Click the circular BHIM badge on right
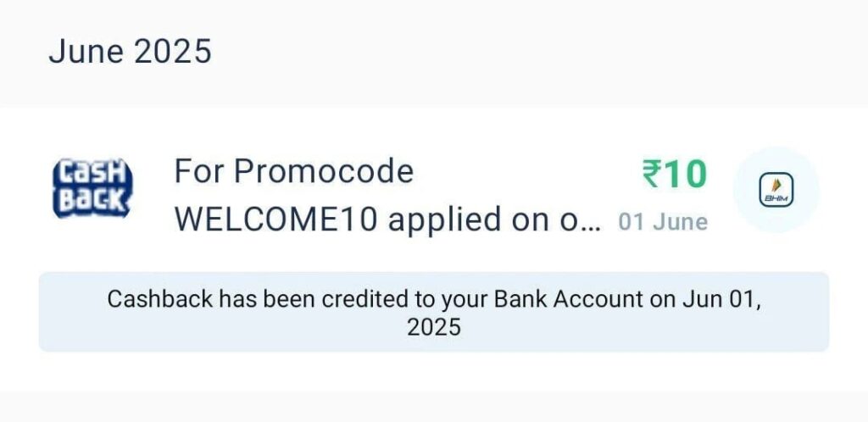 pos(776,190)
